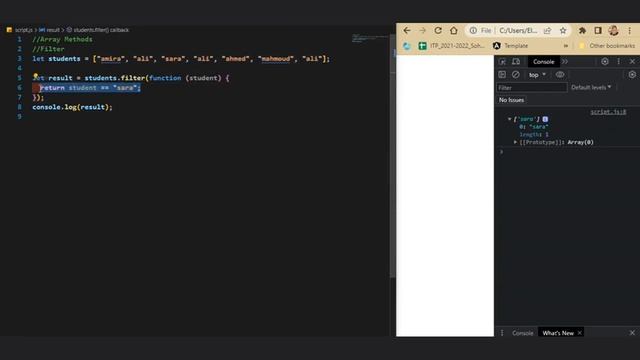Select the 0: "sara" array entry
The image size is (640, 360).
(534, 127)
